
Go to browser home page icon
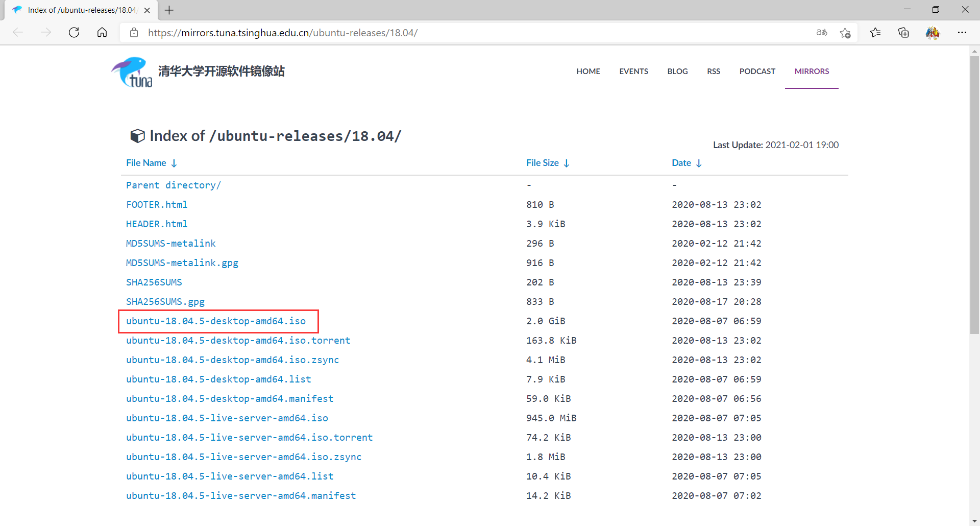point(102,33)
